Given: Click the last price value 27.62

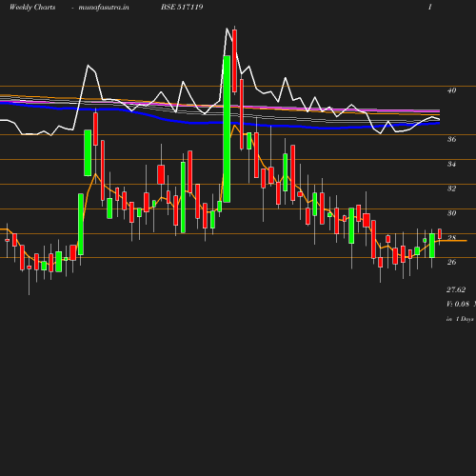Looking at the screenshot, I should pos(456,289).
